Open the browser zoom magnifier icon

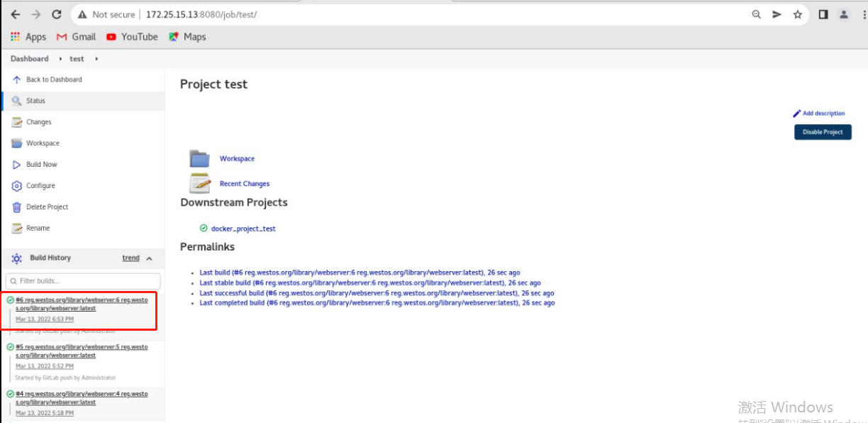coord(757,14)
